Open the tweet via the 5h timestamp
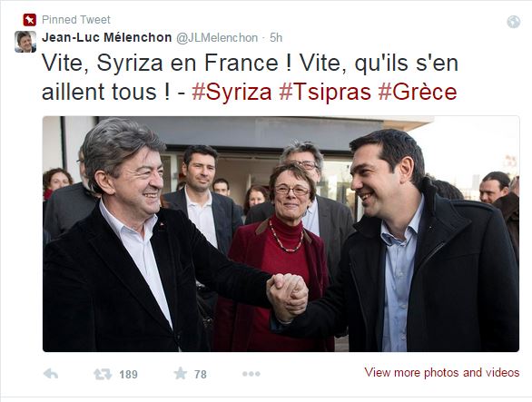The height and width of the screenshot is (402, 532). pos(276,37)
